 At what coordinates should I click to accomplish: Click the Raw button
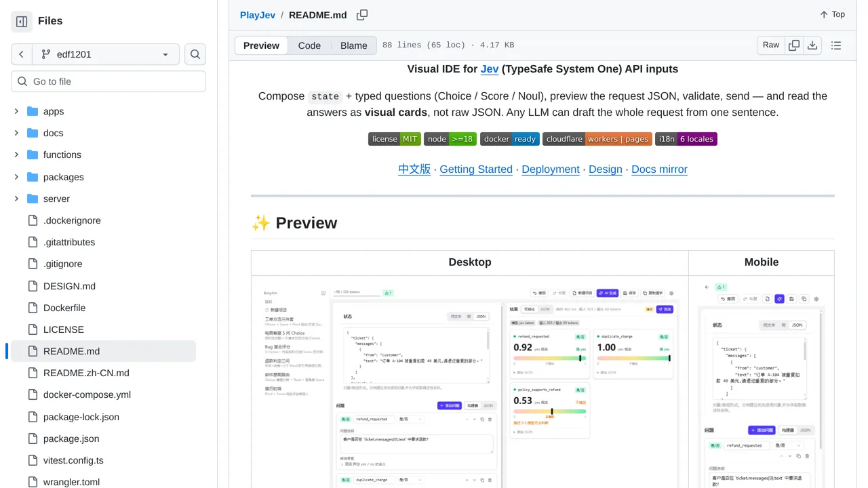pyautogui.click(x=771, y=45)
